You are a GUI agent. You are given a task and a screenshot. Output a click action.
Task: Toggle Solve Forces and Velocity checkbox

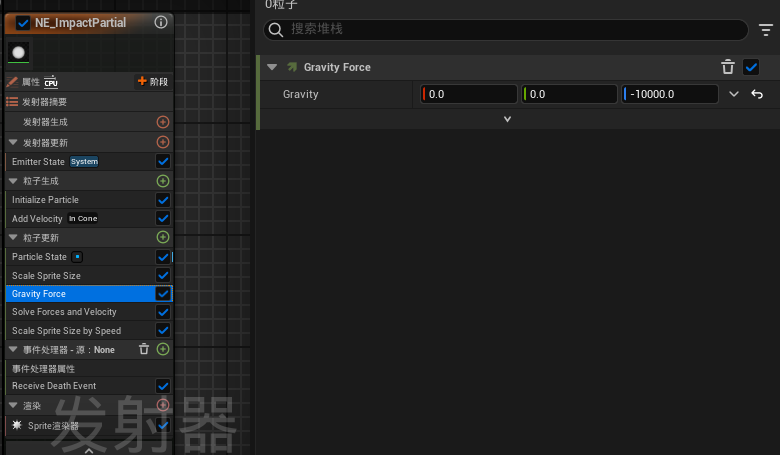(x=163, y=312)
